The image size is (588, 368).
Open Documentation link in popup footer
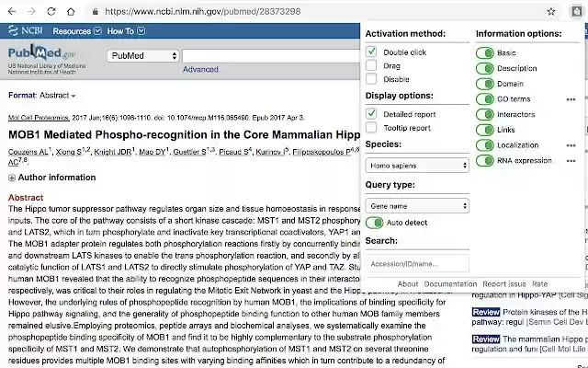[450, 284]
